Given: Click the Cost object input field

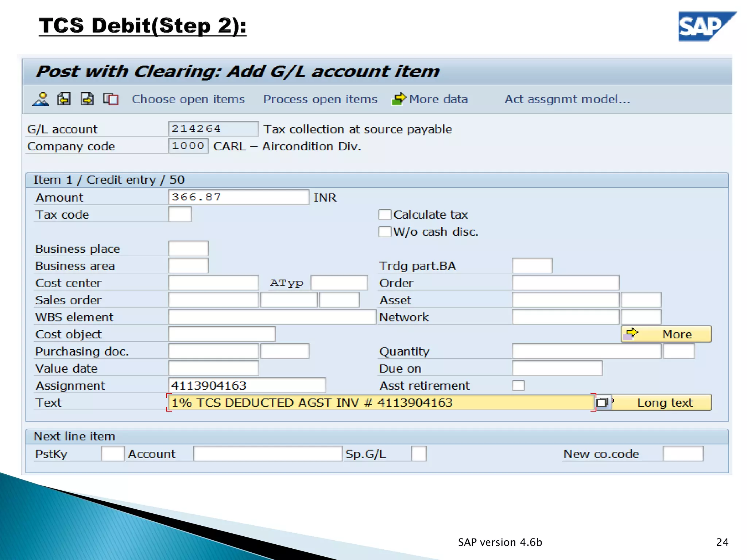Looking at the screenshot, I should pyautogui.click(x=222, y=334).
